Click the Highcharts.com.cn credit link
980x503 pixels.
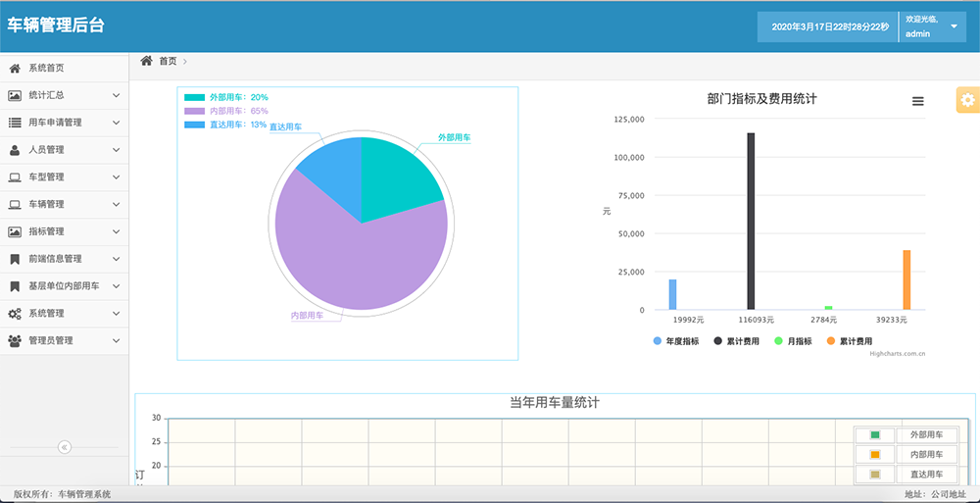click(897, 354)
